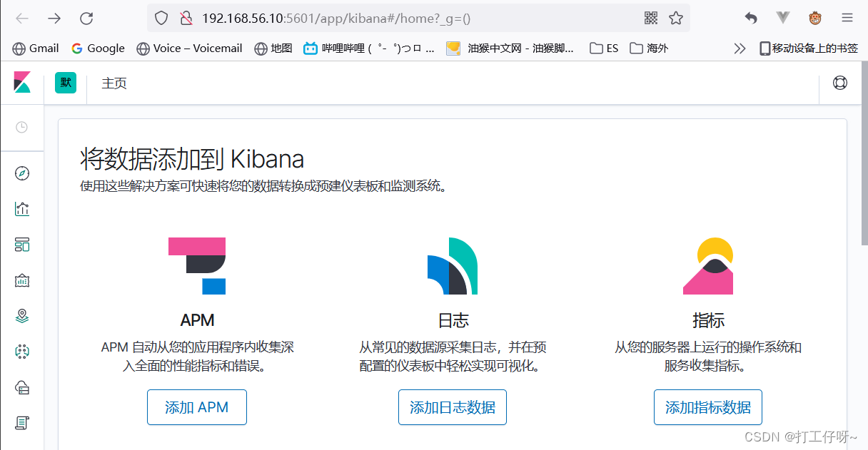
Task: Open Canvas icon in sidebar
Action: coord(22,280)
